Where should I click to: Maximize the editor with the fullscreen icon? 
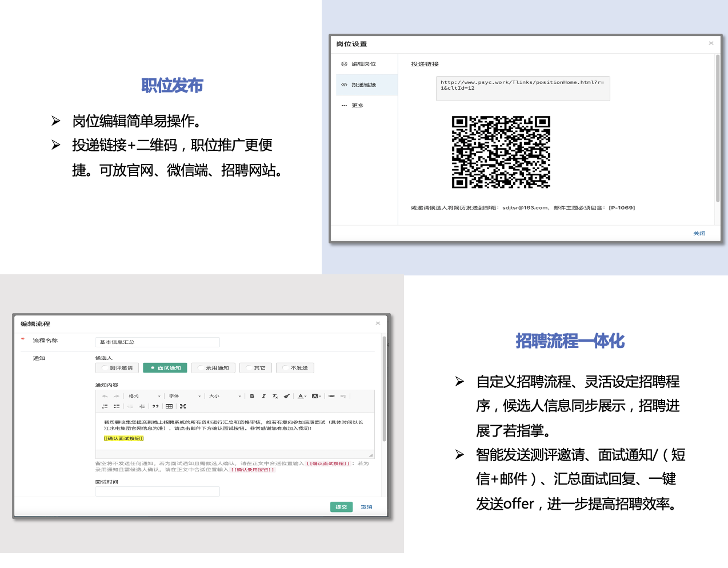point(183,406)
